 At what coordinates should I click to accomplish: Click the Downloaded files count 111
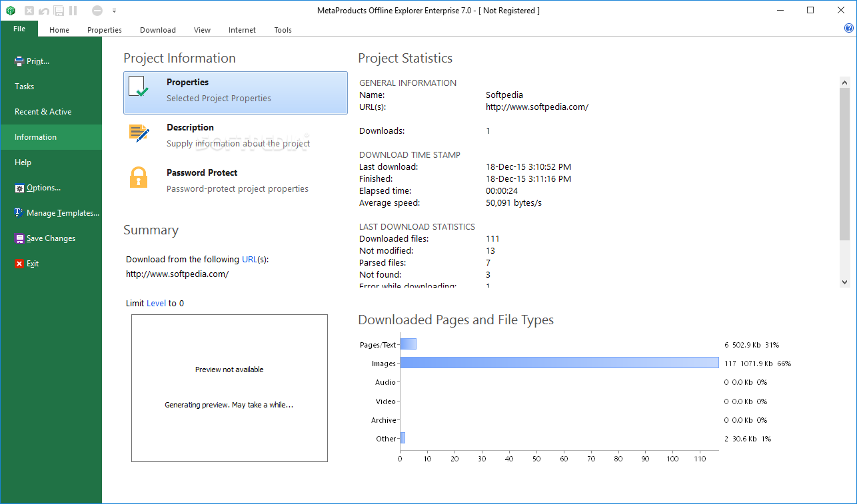click(x=492, y=239)
